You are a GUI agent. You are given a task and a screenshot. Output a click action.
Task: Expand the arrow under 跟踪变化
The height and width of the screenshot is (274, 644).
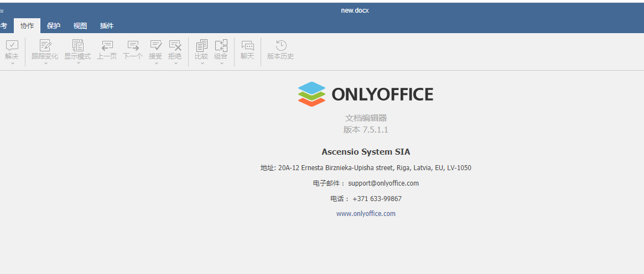pos(45,63)
